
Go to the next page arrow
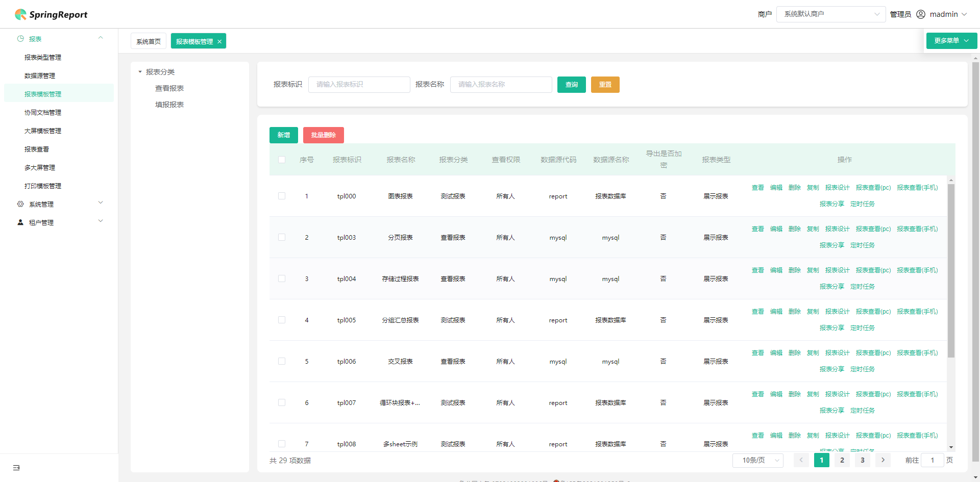883,460
